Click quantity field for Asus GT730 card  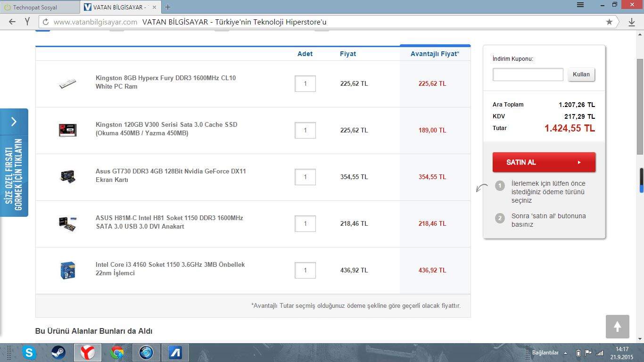tap(305, 177)
